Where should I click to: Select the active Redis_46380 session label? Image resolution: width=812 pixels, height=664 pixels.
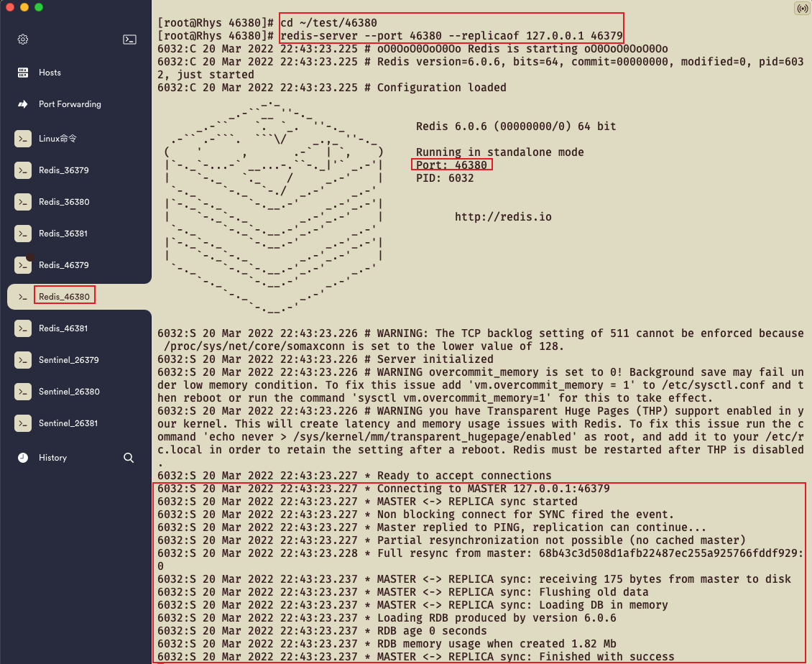(x=64, y=297)
